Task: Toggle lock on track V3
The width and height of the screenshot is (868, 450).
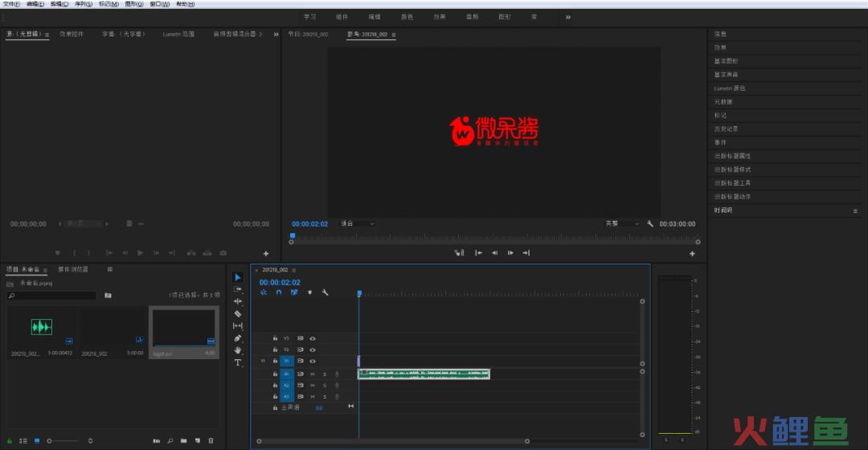Action: (x=275, y=338)
